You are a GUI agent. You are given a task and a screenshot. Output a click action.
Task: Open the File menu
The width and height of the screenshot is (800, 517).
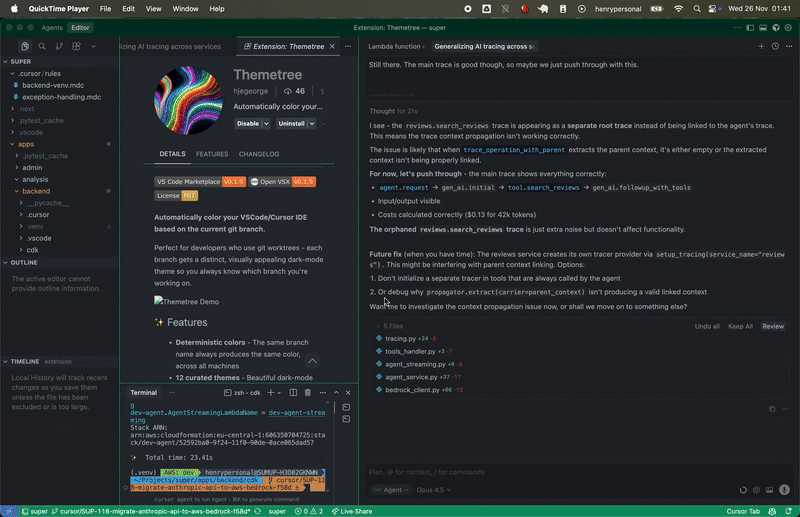(x=105, y=9)
